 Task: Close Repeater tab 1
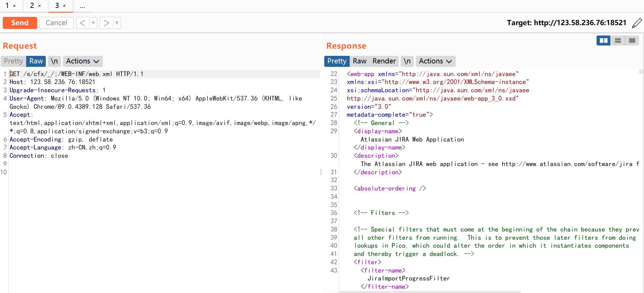[14, 6]
